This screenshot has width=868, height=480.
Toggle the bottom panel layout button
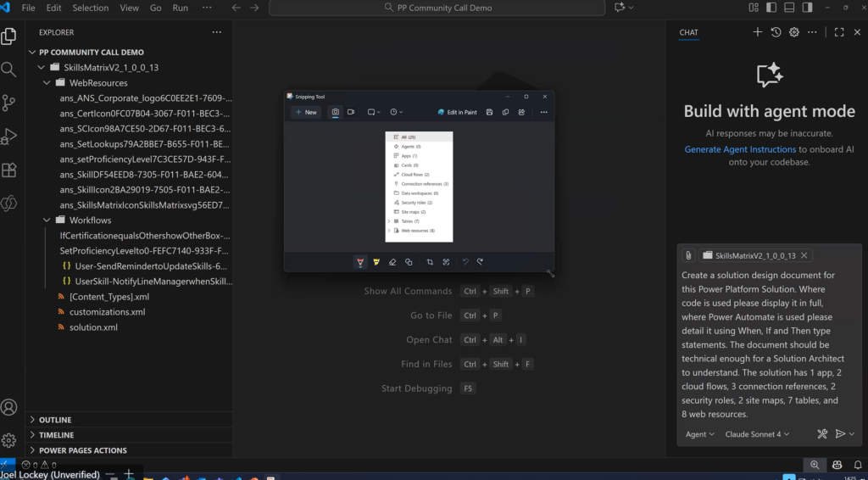789,8
